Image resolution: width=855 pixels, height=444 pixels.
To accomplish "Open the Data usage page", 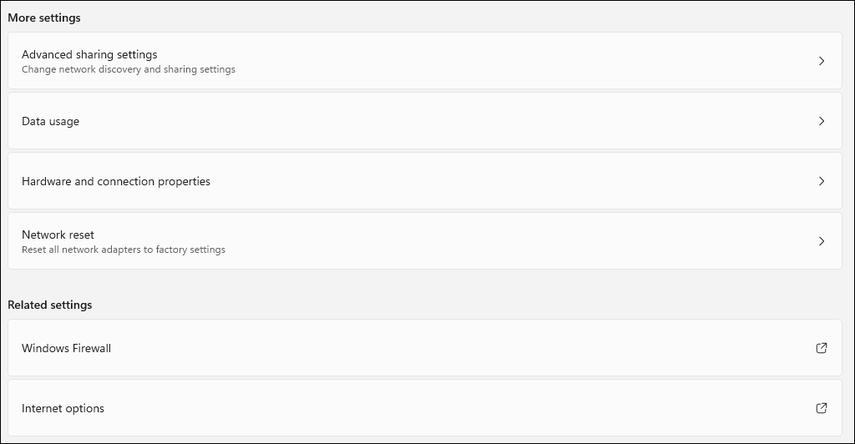I will pyautogui.click(x=50, y=121).
